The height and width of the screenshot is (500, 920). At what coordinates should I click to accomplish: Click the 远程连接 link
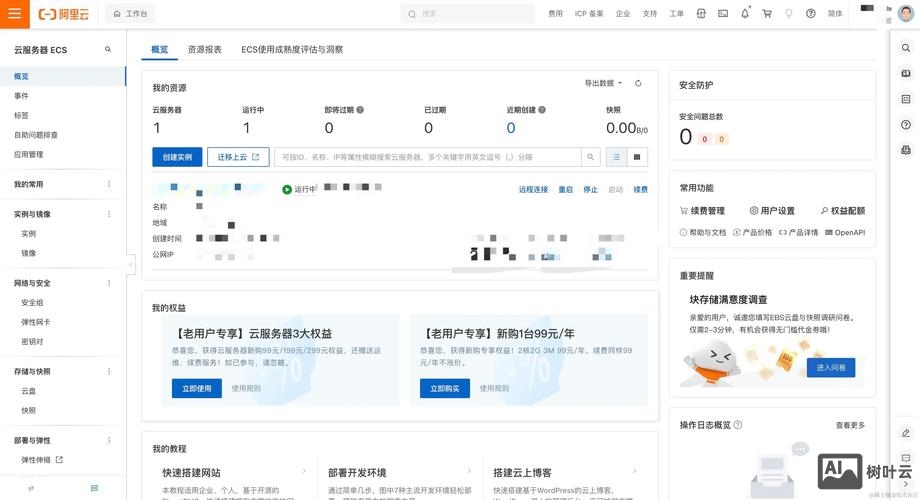click(533, 190)
